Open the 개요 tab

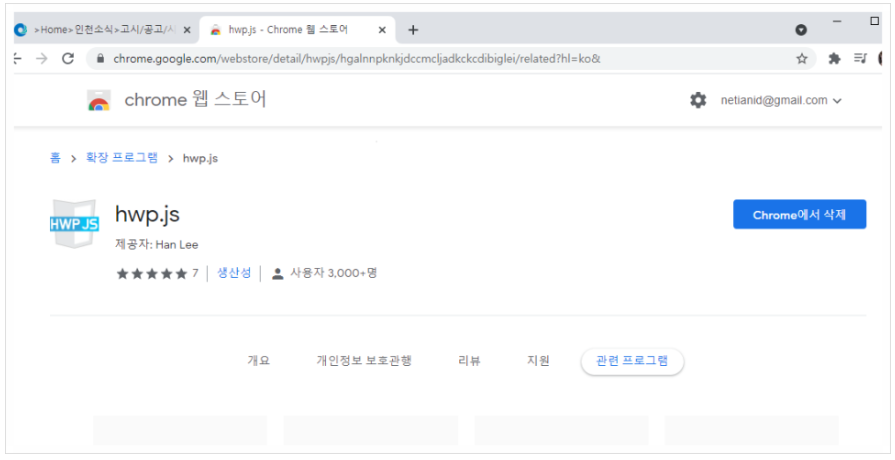pyautogui.click(x=259, y=361)
